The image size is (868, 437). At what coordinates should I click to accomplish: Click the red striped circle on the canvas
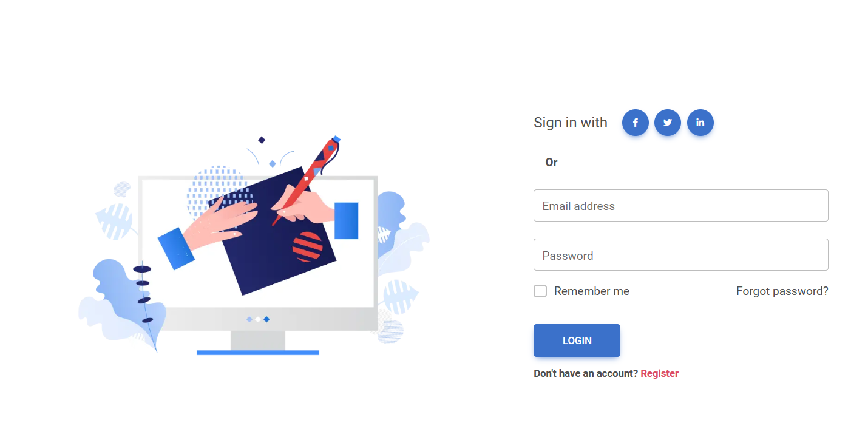pyautogui.click(x=307, y=246)
